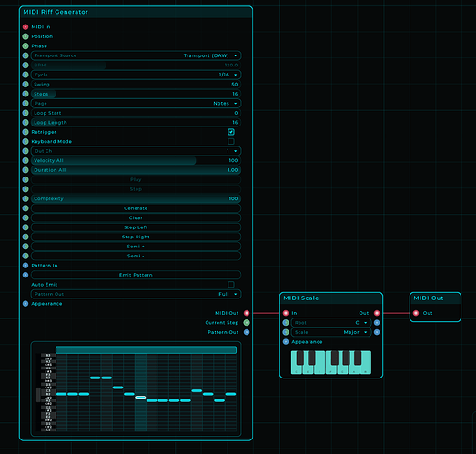The height and width of the screenshot is (454, 476).
Task: Click the blue Pattern In port
Action: (x=25, y=266)
